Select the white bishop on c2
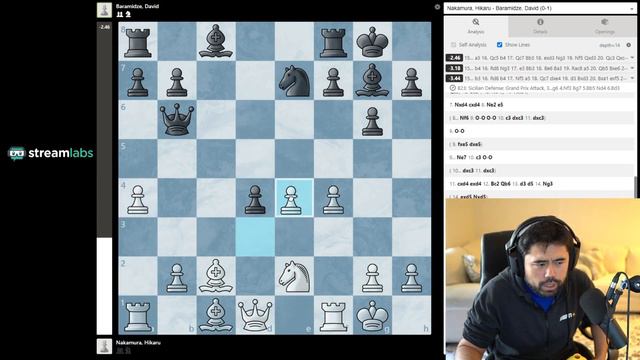 (216, 276)
